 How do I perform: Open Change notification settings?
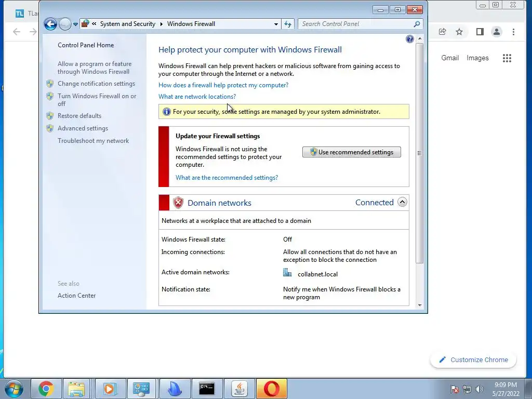click(x=96, y=84)
